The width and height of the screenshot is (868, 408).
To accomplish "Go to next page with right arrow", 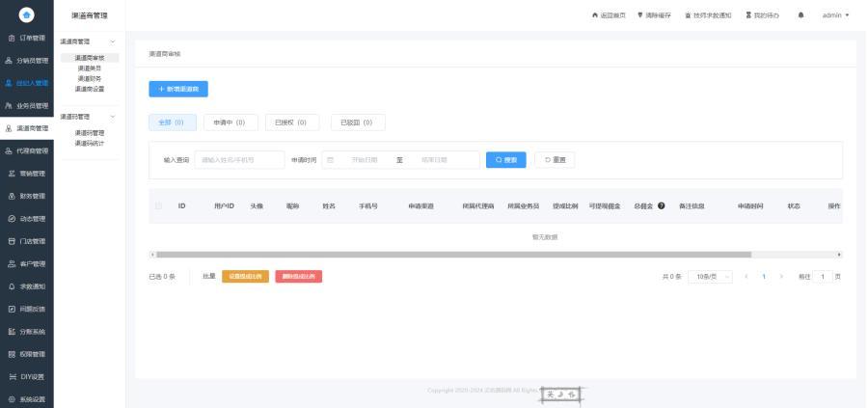I will point(781,276).
